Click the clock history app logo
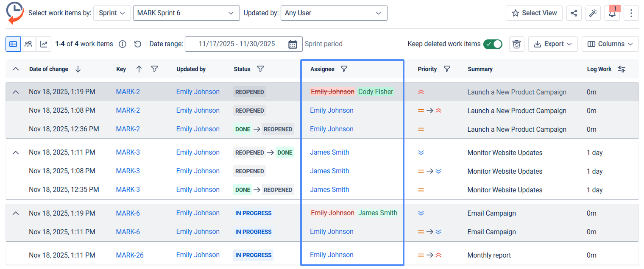The width and height of the screenshot is (644, 269). [15, 13]
